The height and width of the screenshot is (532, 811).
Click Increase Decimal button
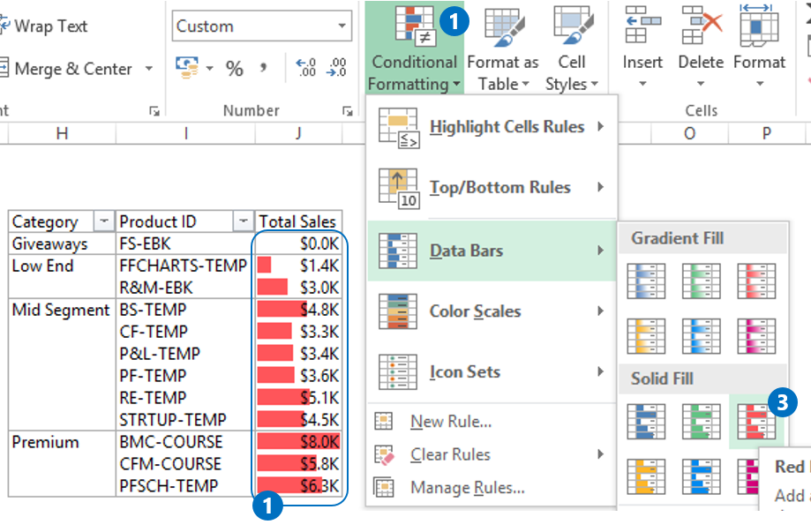point(305,68)
